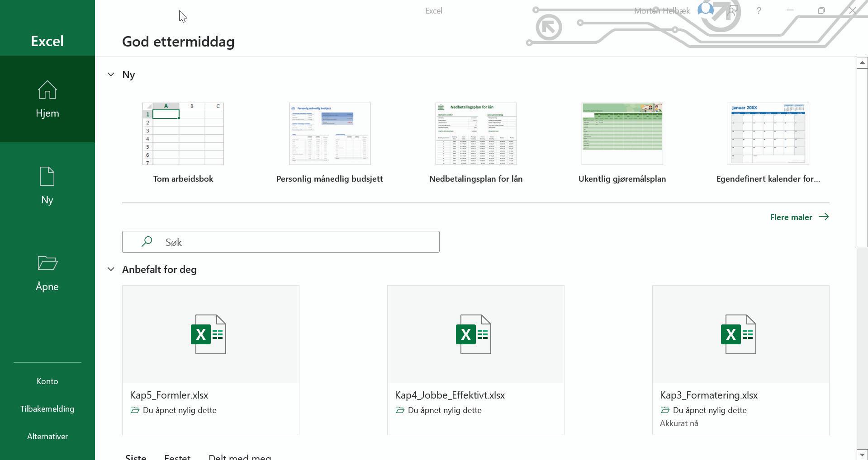
Task: Open the Morten Helbæk account avatar
Action: pyautogui.click(x=706, y=10)
